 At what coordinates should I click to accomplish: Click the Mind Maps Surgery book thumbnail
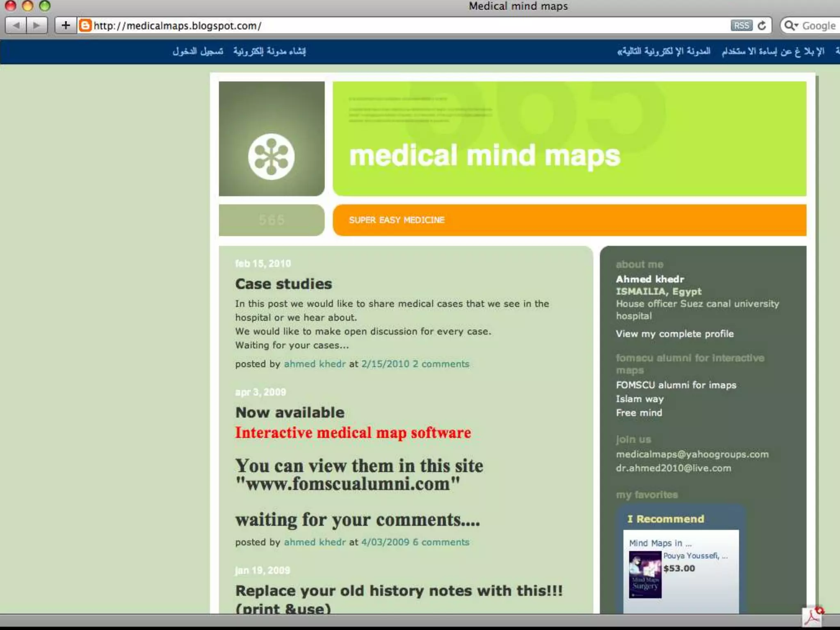click(x=645, y=574)
